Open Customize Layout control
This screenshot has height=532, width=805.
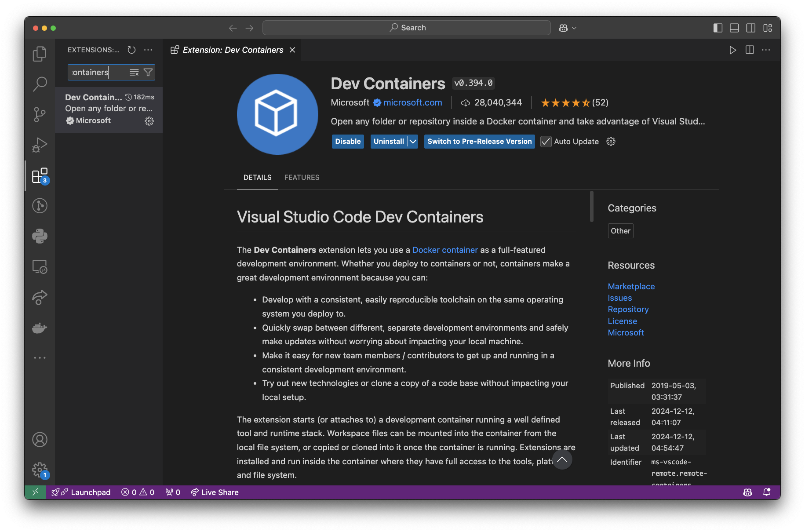[768, 28]
